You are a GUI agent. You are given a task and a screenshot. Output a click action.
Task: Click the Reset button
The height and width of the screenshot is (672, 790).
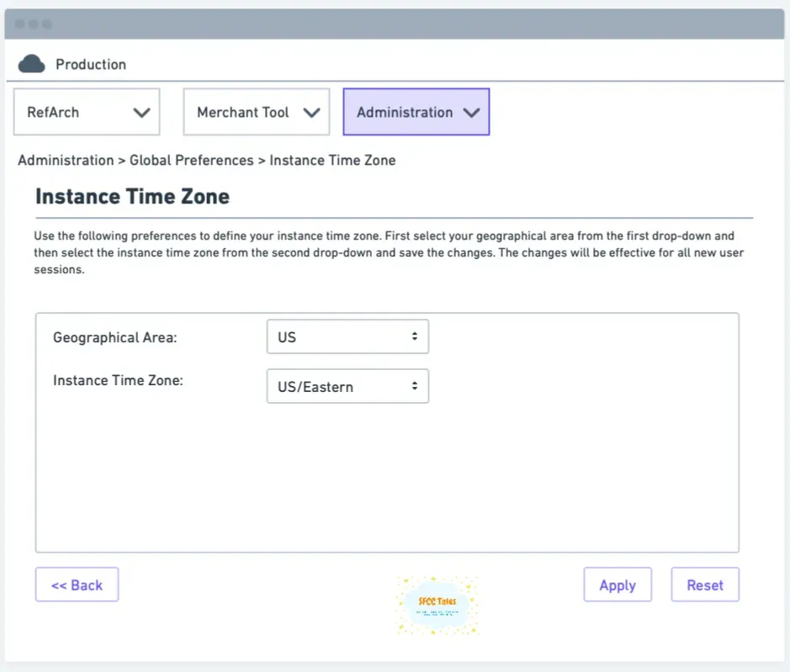point(704,585)
